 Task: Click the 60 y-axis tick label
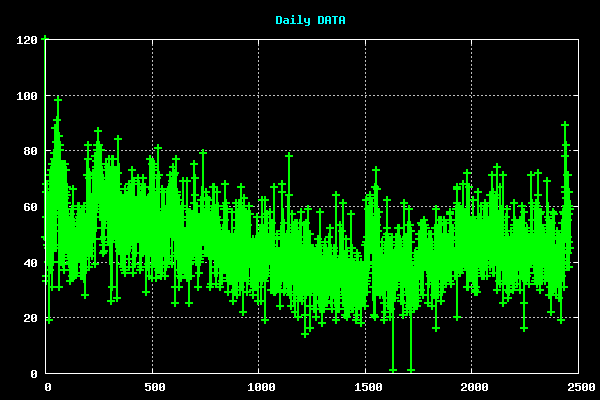[x=30, y=207]
